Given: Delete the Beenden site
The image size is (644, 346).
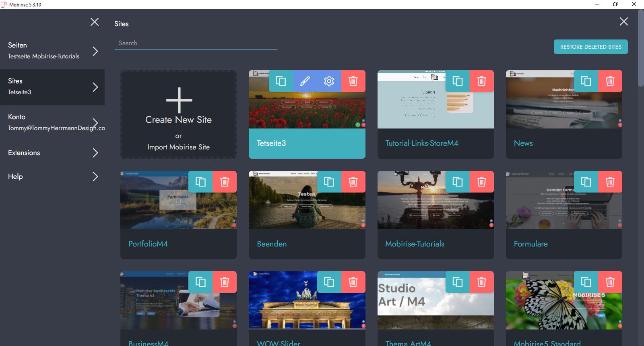Looking at the screenshot, I should point(353,182).
